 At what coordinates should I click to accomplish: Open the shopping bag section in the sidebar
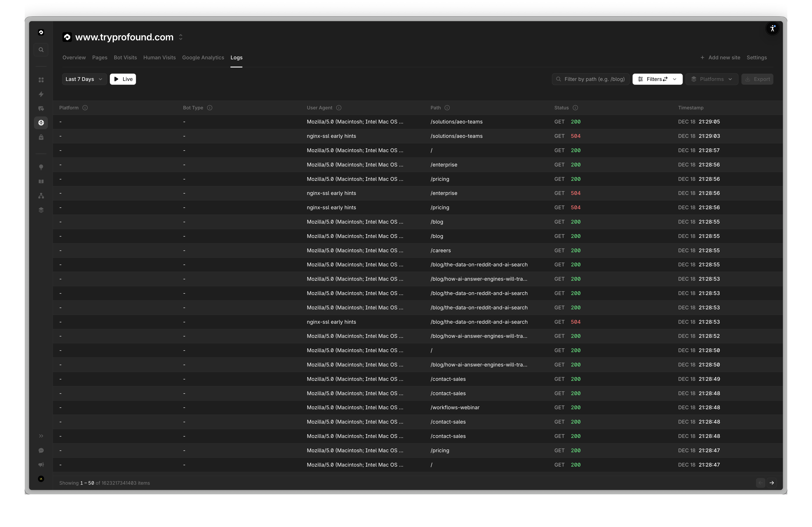click(x=41, y=137)
